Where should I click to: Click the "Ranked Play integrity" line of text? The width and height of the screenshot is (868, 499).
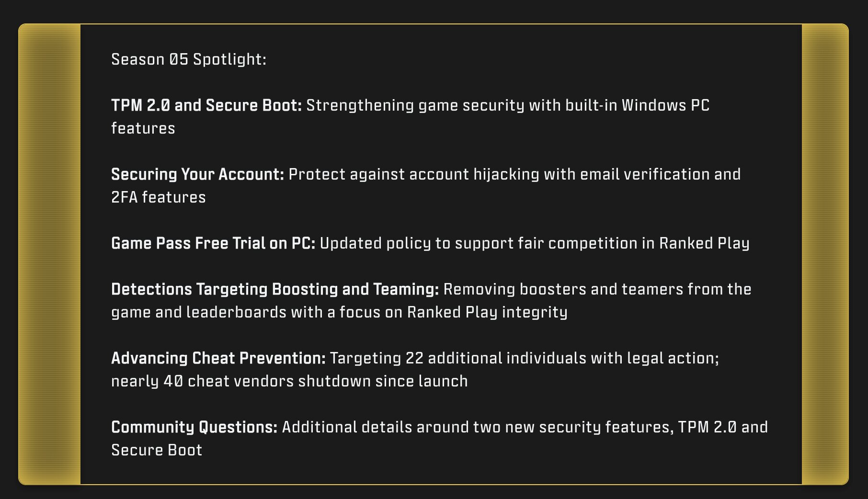coord(487,312)
